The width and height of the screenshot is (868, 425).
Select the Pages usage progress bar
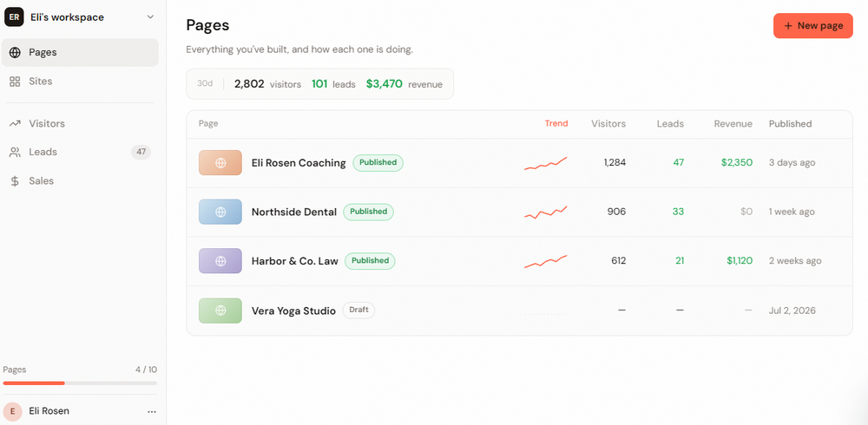click(80, 383)
